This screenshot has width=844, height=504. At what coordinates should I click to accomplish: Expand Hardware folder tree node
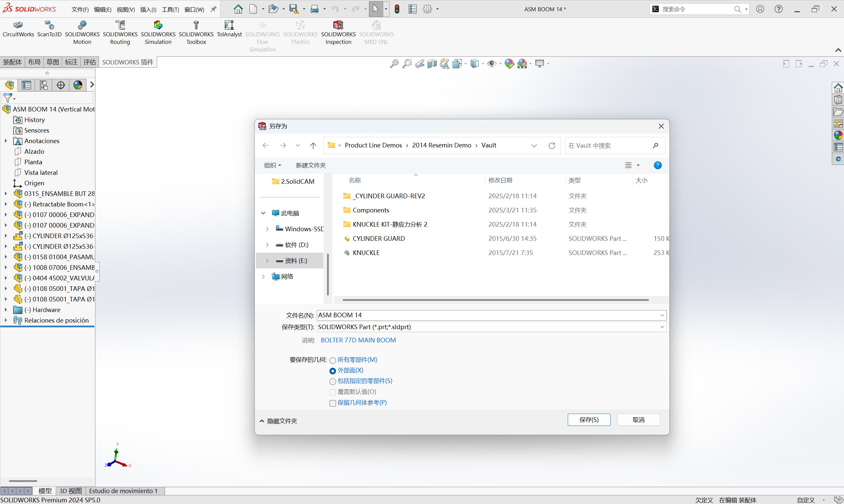6,310
